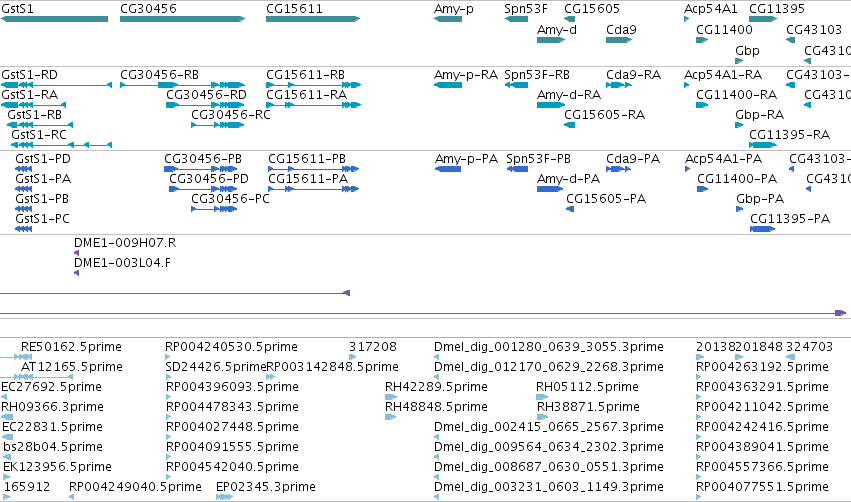Click the CG15611-PB protein label

point(307,159)
